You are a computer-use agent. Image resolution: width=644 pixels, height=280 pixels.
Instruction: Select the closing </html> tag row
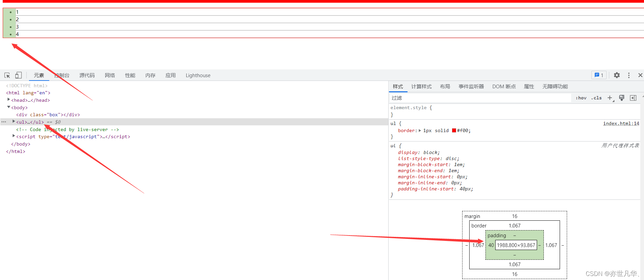pyautogui.click(x=16, y=151)
